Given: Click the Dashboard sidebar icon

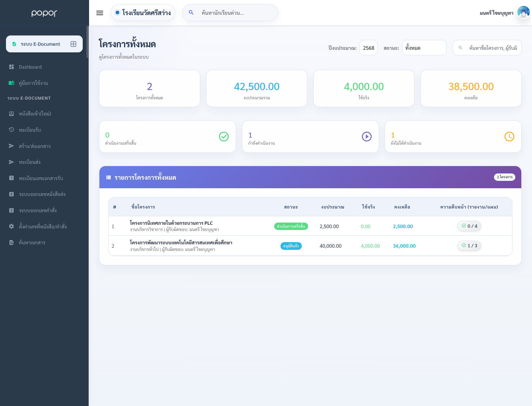Looking at the screenshot, I should [x=11, y=67].
